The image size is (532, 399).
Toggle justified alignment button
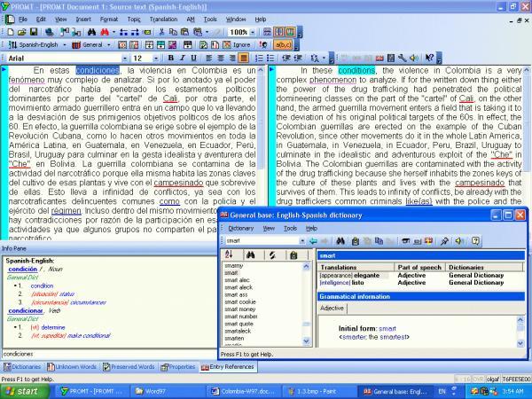243,58
